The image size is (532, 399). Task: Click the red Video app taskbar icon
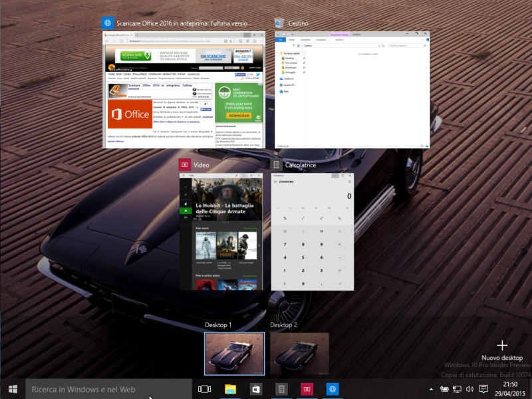coord(307,389)
